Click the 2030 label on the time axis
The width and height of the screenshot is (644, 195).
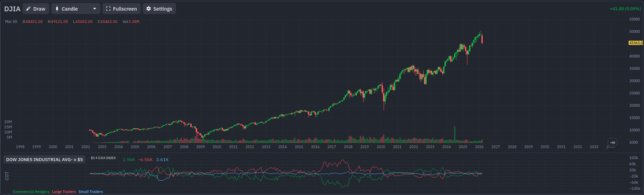545,147
